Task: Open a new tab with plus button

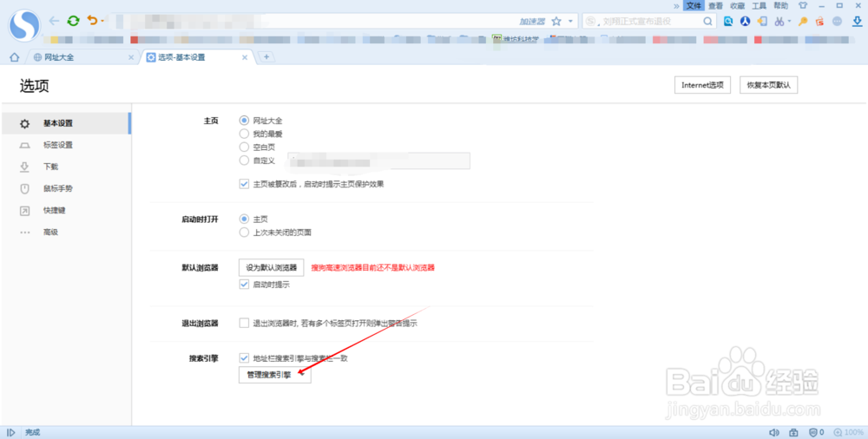Action: tap(266, 57)
